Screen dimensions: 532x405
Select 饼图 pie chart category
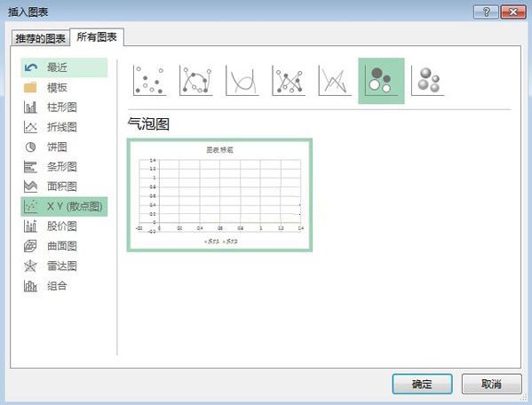pos(64,147)
